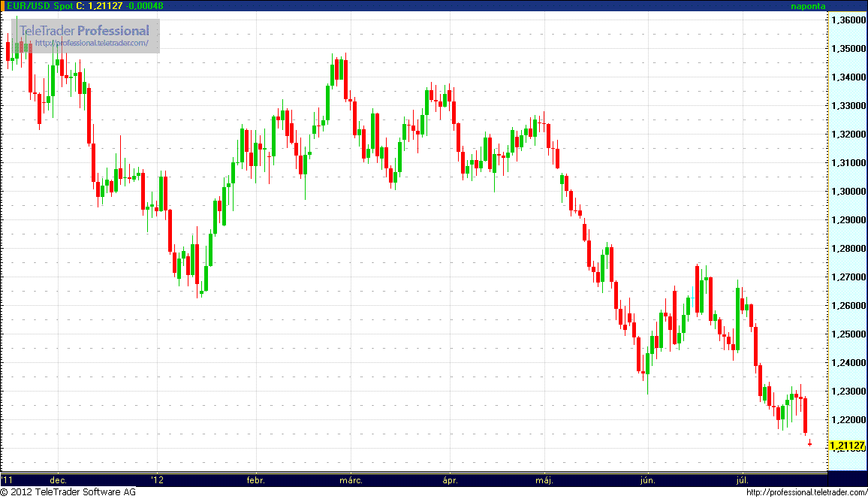Open the watermark professional.teletrader.com link
The height and width of the screenshot is (499, 868).
click(x=92, y=44)
